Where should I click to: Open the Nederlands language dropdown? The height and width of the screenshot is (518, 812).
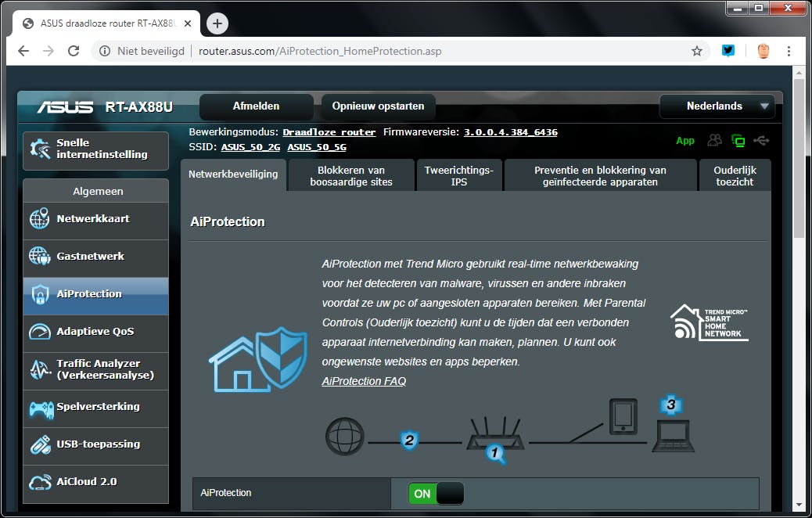click(717, 106)
